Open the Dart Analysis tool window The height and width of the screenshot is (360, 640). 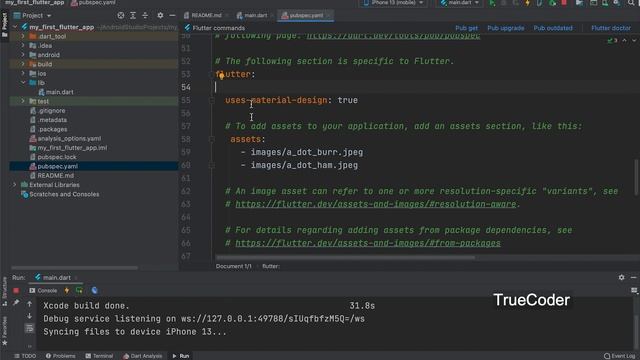[143, 356]
